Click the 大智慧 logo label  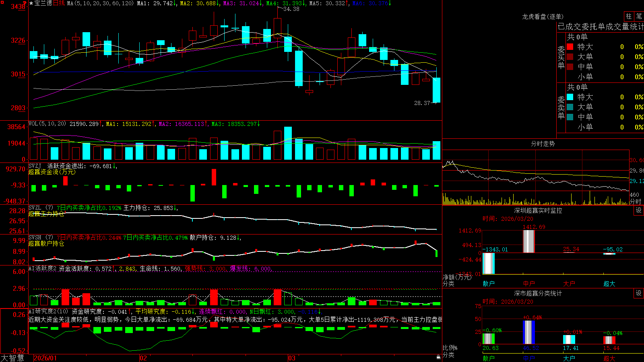pyautogui.click(x=12, y=358)
